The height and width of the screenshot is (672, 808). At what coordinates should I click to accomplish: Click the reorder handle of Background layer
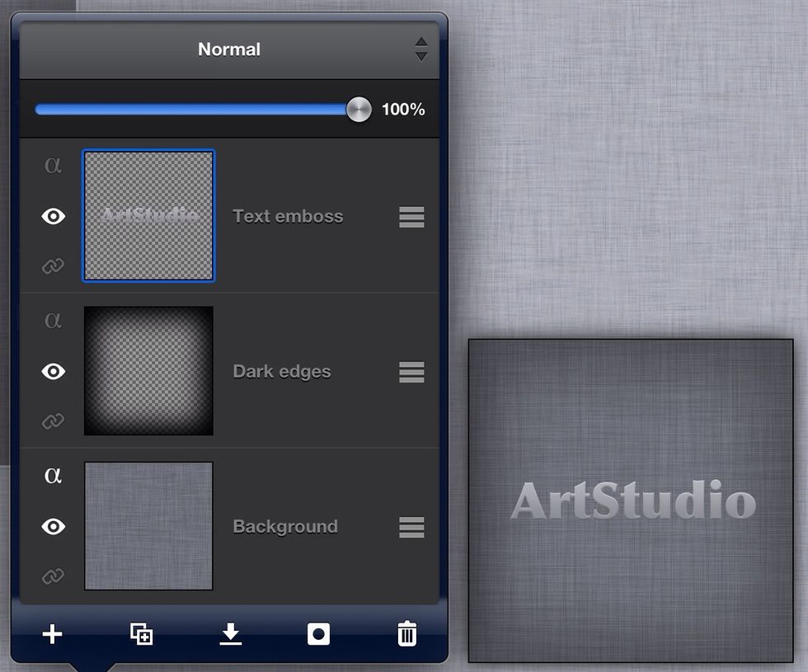(411, 527)
